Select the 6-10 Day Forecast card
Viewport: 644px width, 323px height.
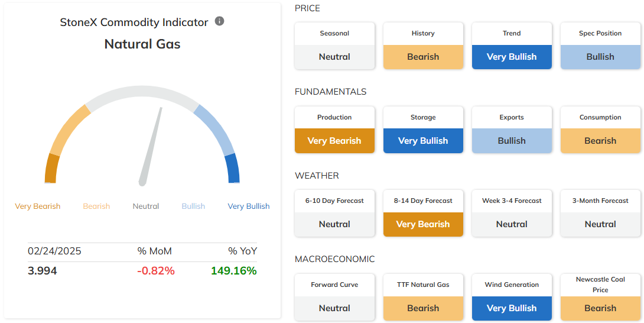click(x=335, y=213)
